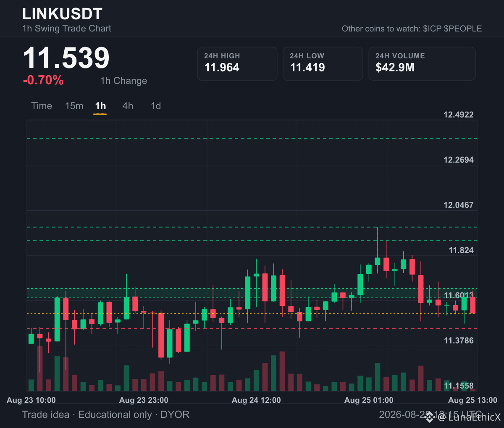This screenshot has width=504, height=428.
Task: Click the 1h Change label
Action: coord(123,81)
